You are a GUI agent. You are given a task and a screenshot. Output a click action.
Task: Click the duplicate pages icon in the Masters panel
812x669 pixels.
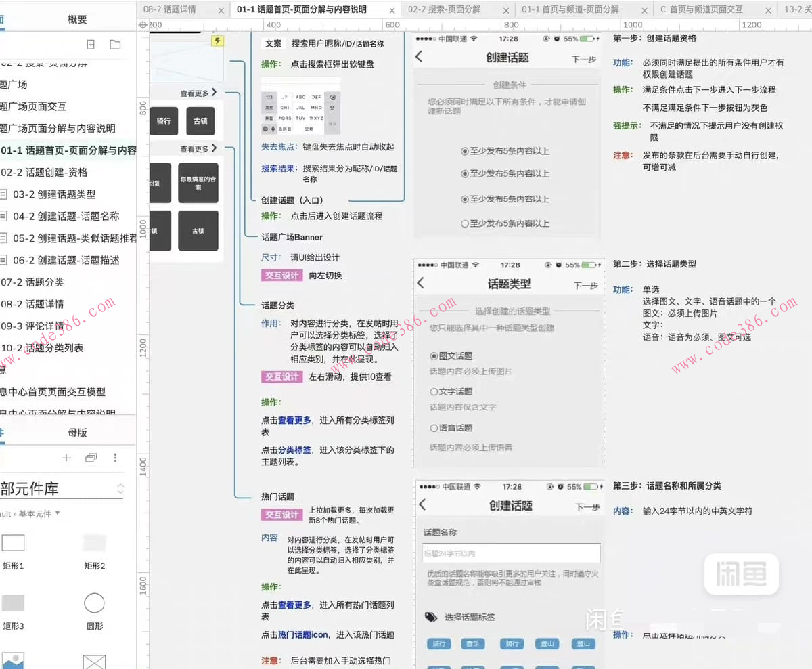(91, 458)
